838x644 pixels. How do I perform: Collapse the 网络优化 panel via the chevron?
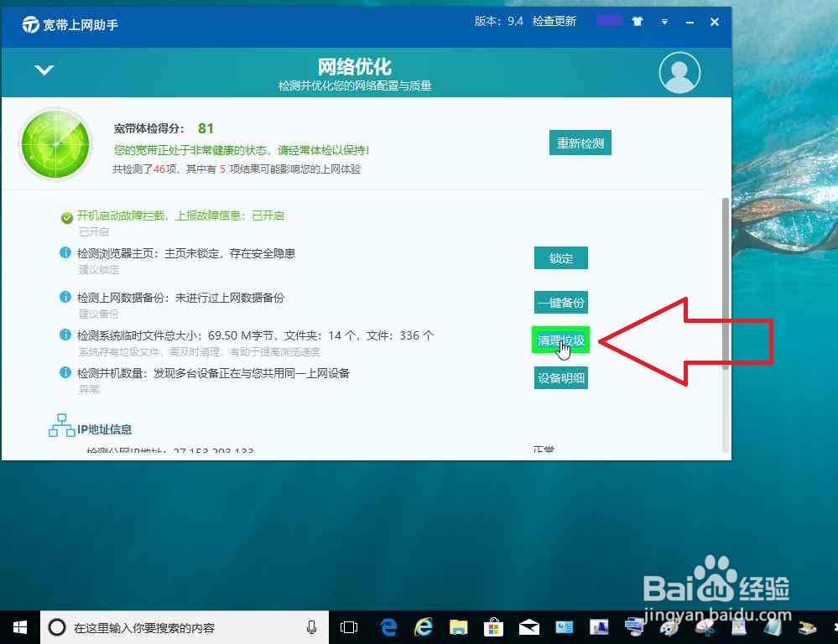point(44,70)
